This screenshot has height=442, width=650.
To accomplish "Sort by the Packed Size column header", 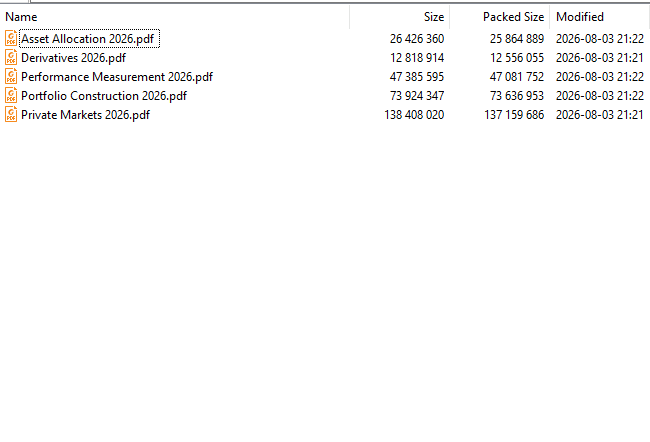I will pyautogui.click(x=513, y=17).
